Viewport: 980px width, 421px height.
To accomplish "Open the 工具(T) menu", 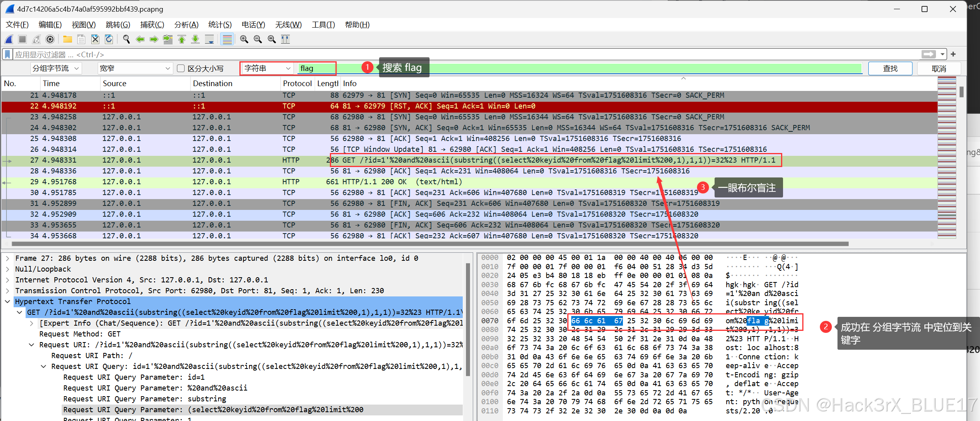I will point(323,25).
